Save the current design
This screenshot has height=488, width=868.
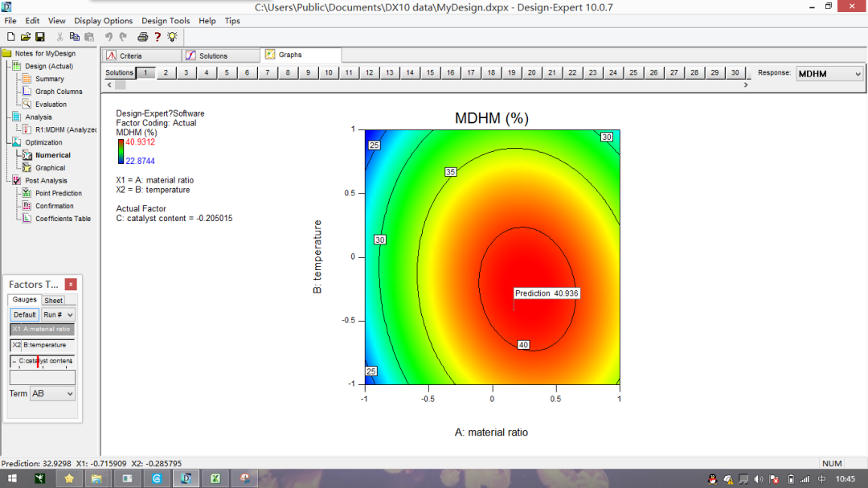40,37
